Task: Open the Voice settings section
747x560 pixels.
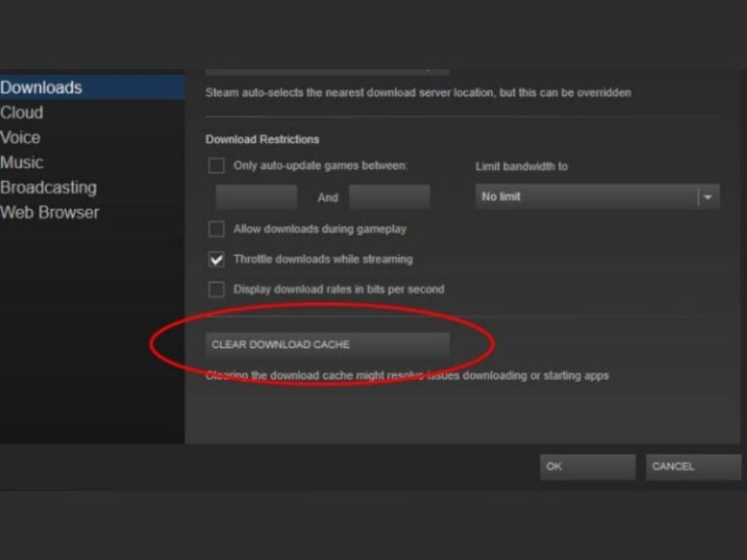Action: [x=20, y=138]
